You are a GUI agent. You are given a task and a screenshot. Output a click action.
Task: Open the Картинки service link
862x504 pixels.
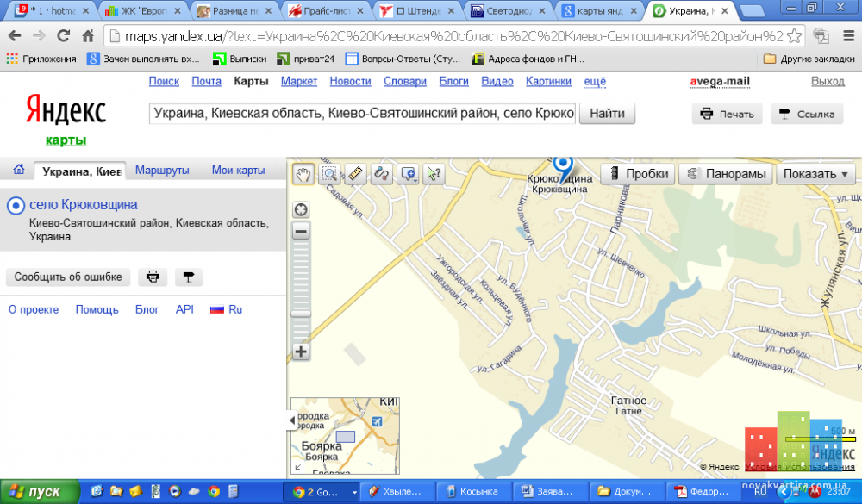pyautogui.click(x=548, y=81)
